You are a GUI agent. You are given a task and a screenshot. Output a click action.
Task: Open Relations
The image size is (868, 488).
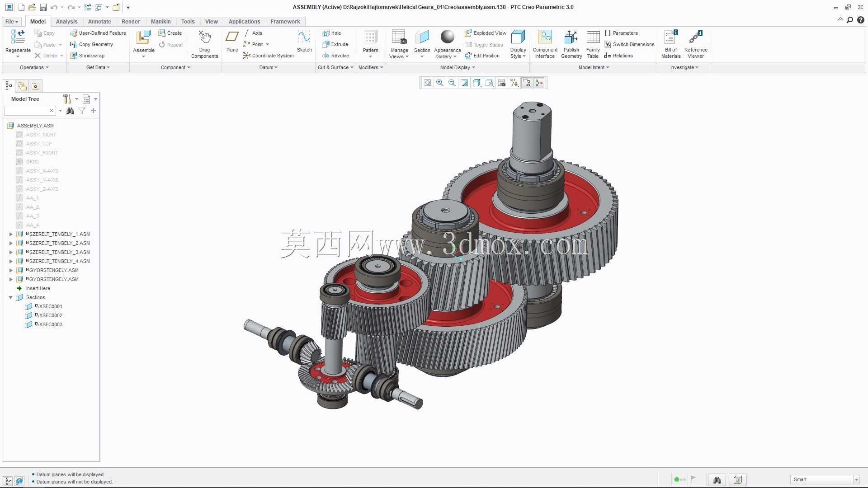[618, 56]
